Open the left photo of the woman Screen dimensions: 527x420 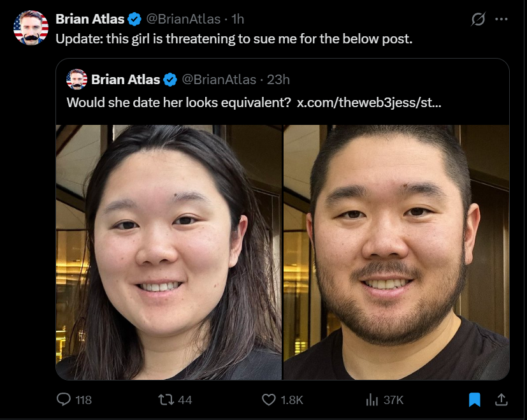[x=169, y=252]
